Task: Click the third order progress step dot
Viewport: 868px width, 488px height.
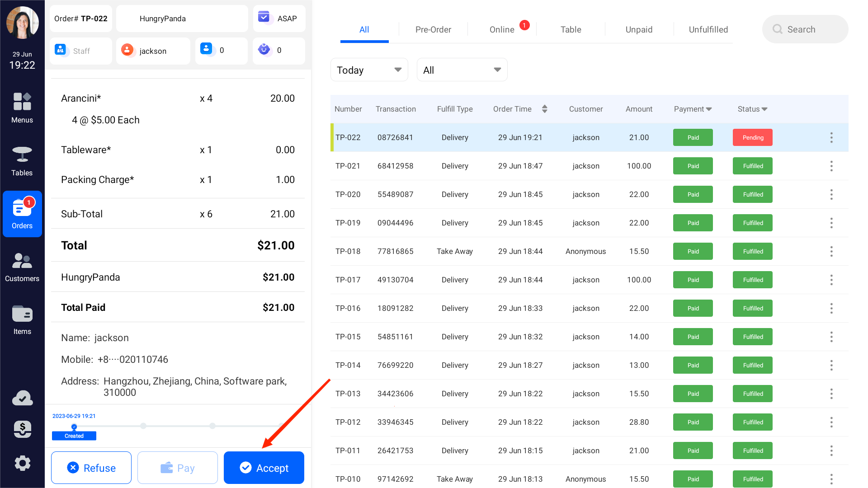Action: (212, 426)
